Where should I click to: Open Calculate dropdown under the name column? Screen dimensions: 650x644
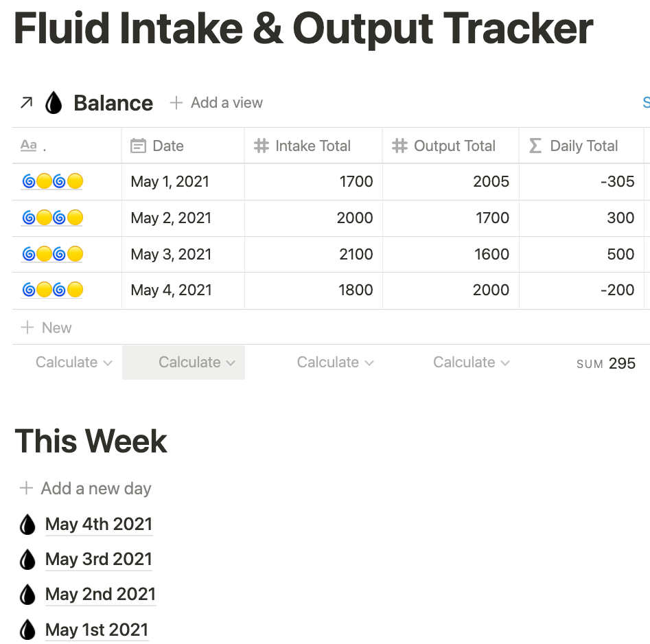coord(73,363)
